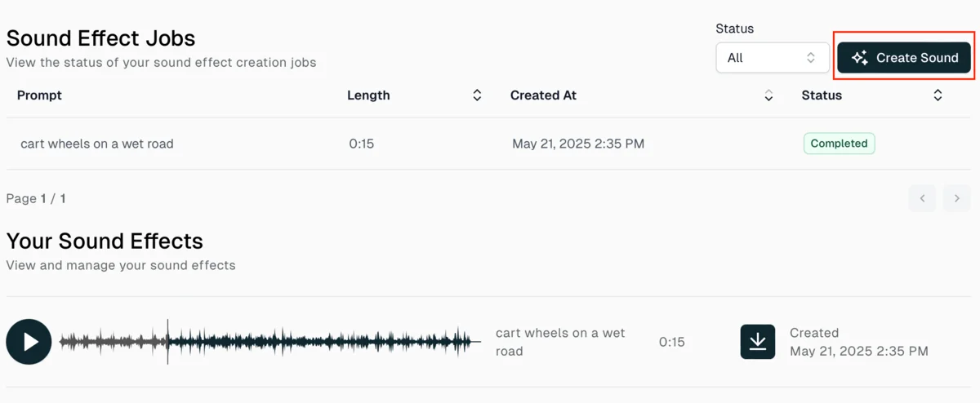This screenshot has width=980, height=403.
Task: Click the sound effect's name next to the waveform
Action: [559, 342]
